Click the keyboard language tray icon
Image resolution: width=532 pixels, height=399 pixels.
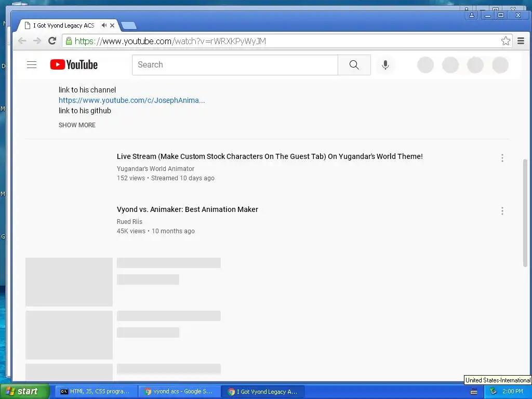tap(474, 392)
